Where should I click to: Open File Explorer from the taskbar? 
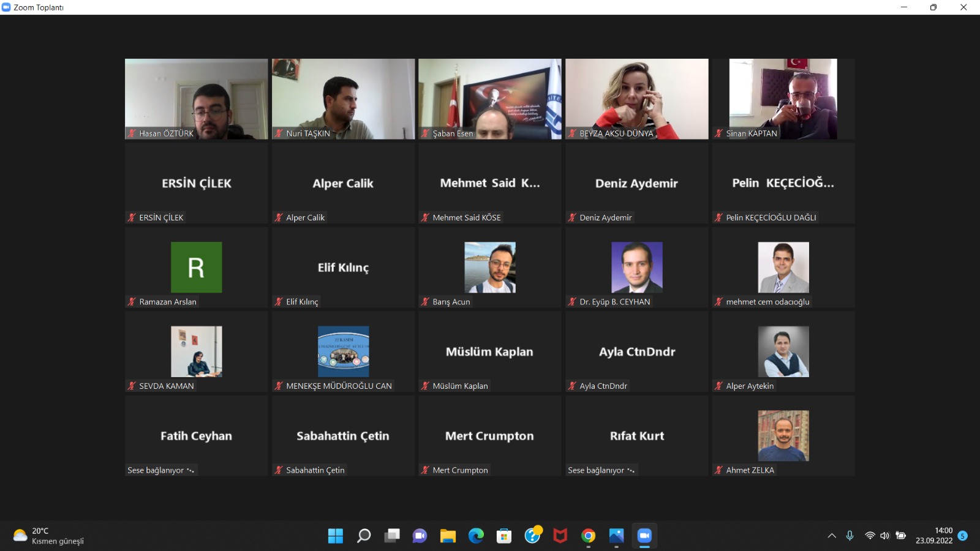[x=448, y=536]
